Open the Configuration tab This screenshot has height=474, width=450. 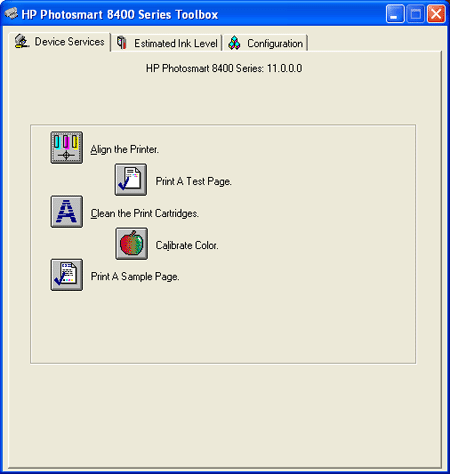click(x=265, y=43)
